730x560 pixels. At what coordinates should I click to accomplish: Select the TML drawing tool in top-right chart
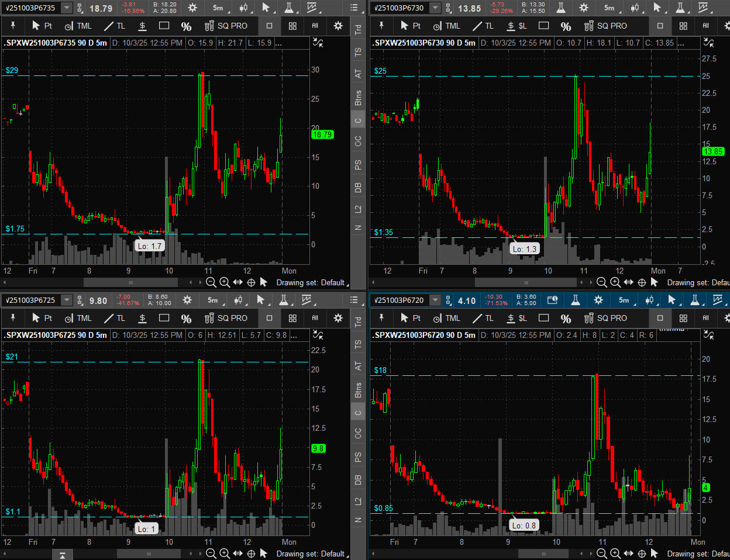[x=446, y=26]
